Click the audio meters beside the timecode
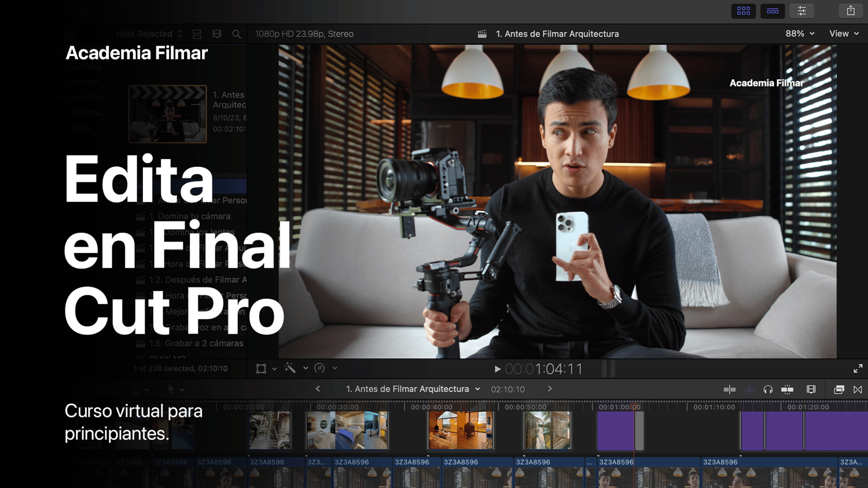The width and height of the screenshot is (868, 488). tap(608, 369)
